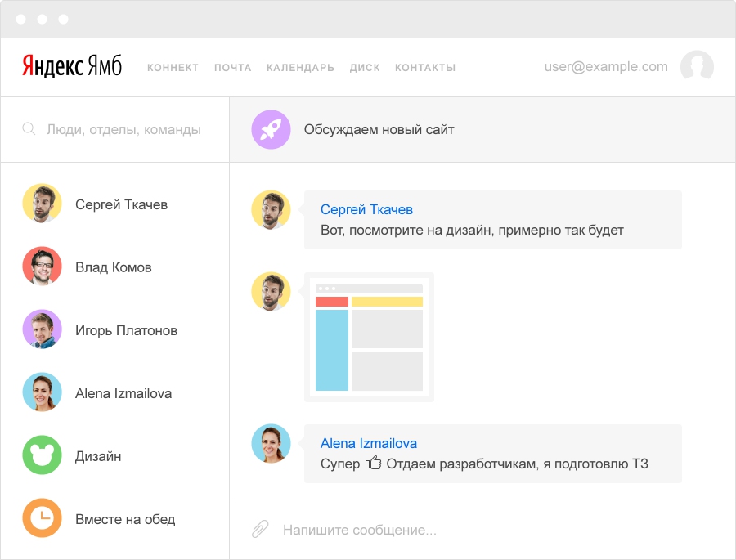Viewport: 736px width, 560px height.
Task: Open the user profile avatar top right
Action: click(697, 67)
